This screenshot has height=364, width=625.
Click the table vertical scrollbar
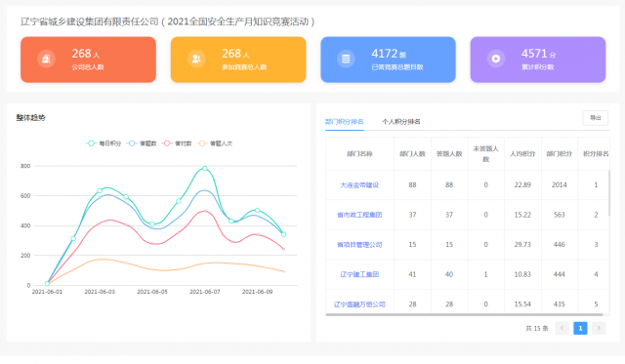pos(608,193)
